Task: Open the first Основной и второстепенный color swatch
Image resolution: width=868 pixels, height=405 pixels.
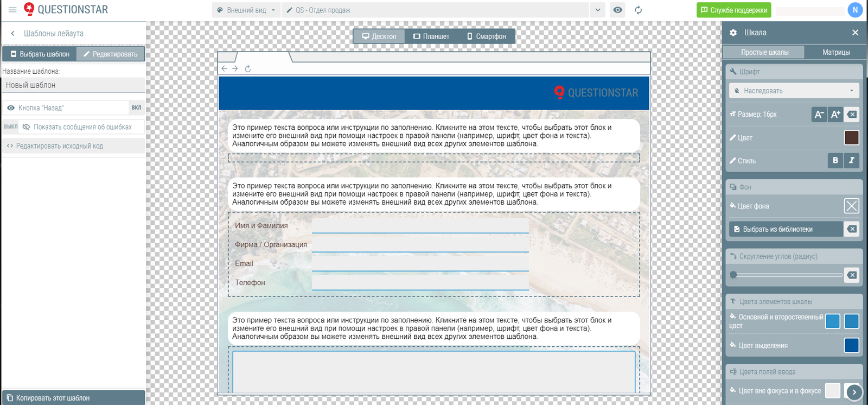Action: pyautogui.click(x=833, y=321)
